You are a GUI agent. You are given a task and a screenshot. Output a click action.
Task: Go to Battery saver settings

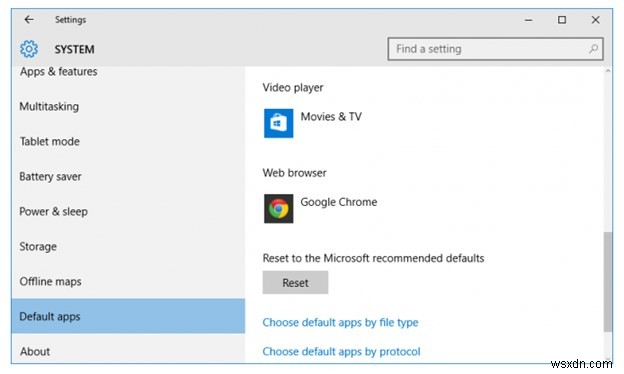point(128,177)
